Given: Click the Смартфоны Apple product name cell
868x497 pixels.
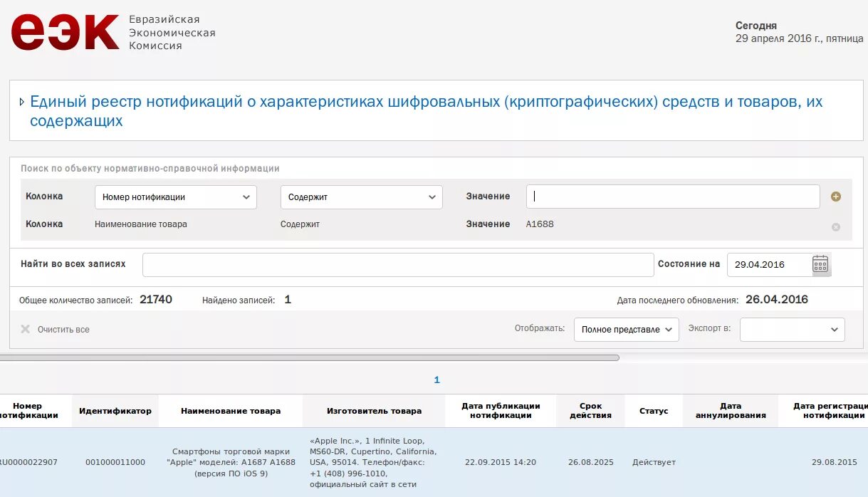Looking at the screenshot, I should point(231,462).
